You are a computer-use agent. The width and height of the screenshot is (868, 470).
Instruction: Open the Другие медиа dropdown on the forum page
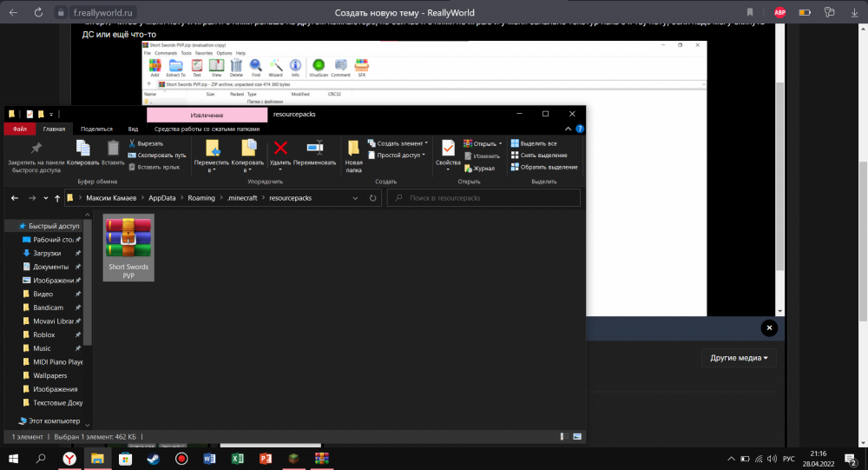[739, 358]
